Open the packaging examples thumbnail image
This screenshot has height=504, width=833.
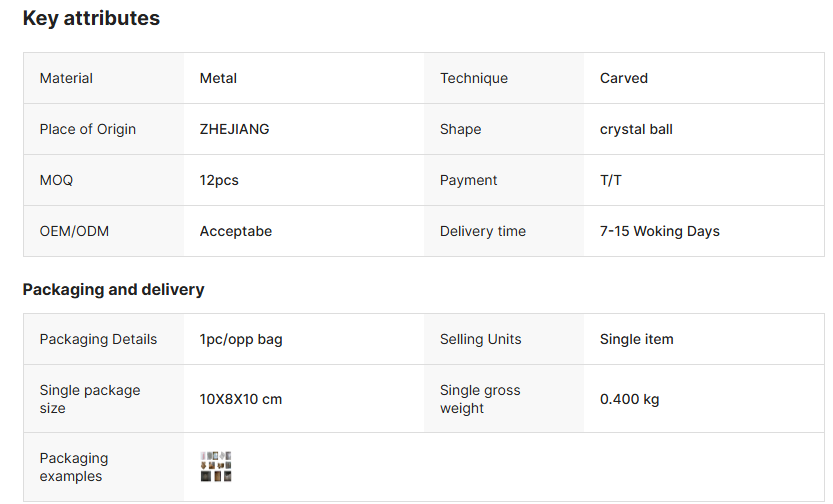click(216, 467)
